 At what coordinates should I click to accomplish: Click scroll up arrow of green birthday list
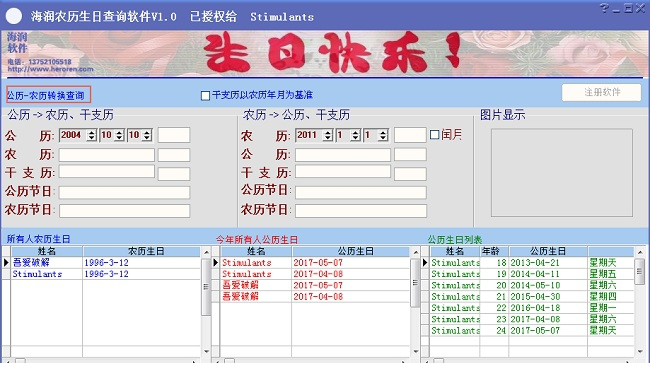640,252
